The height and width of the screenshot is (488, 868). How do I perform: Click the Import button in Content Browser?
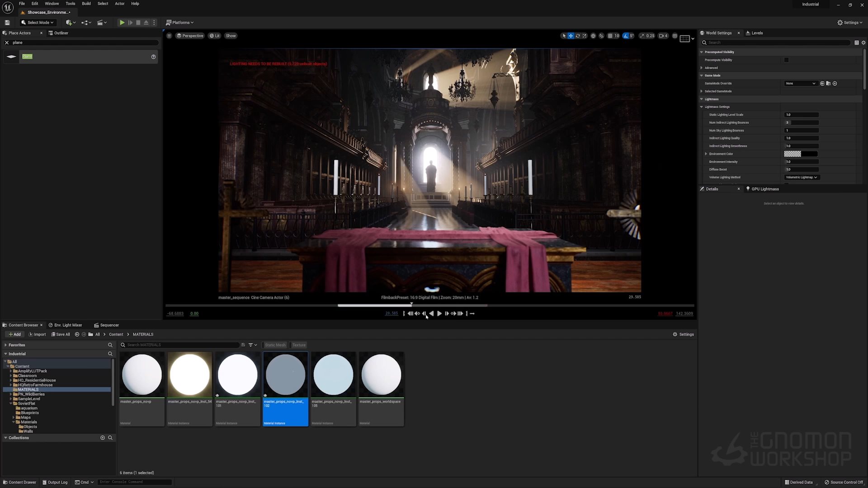coord(37,334)
